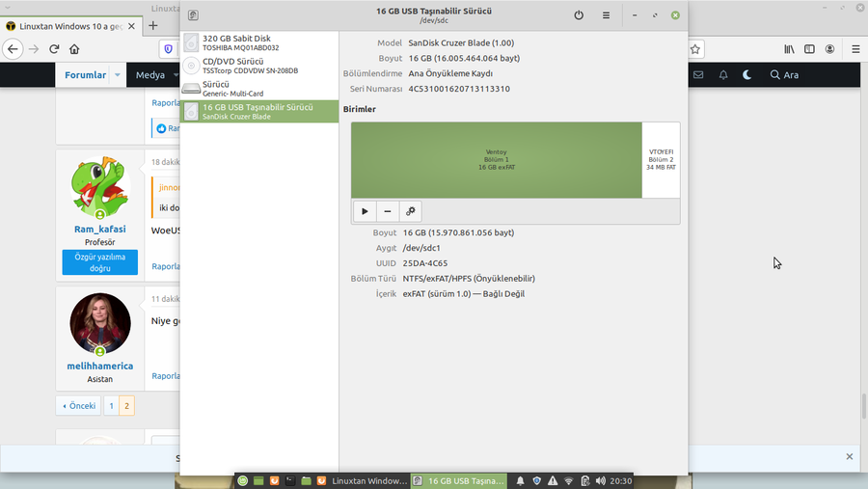Open additional partition options gear icon
The width and height of the screenshot is (868, 489).
(x=410, y=211)
